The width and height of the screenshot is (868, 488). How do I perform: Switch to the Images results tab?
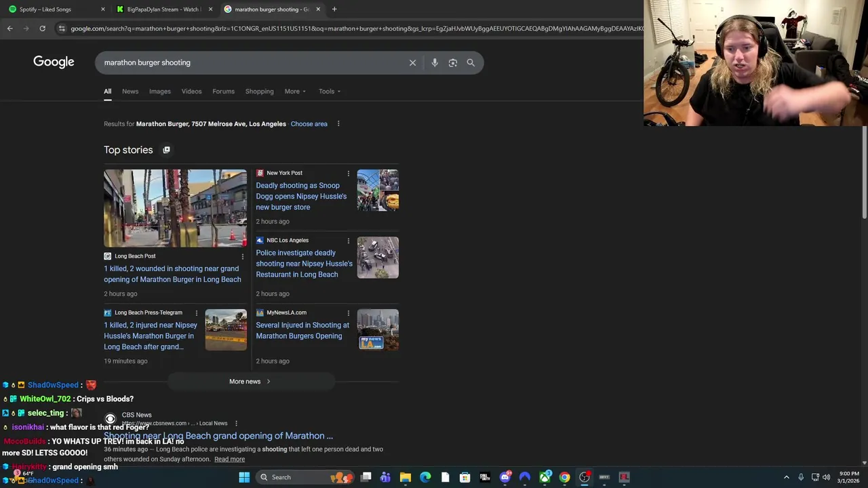(x=160, y=91)
